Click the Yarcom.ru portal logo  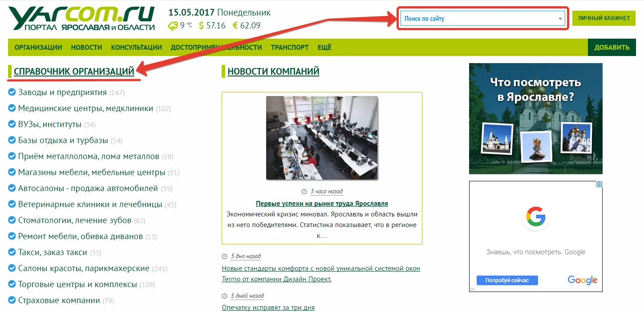click(81, 19)
